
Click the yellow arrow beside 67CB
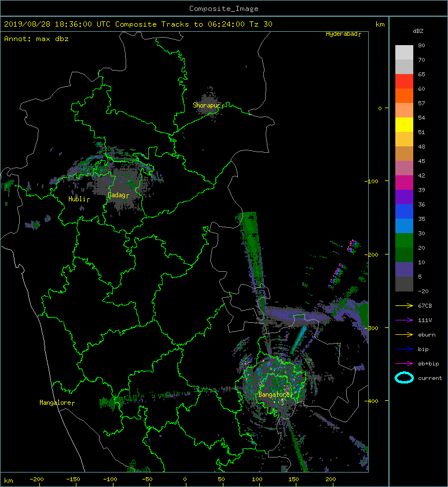tap(404, 305)
